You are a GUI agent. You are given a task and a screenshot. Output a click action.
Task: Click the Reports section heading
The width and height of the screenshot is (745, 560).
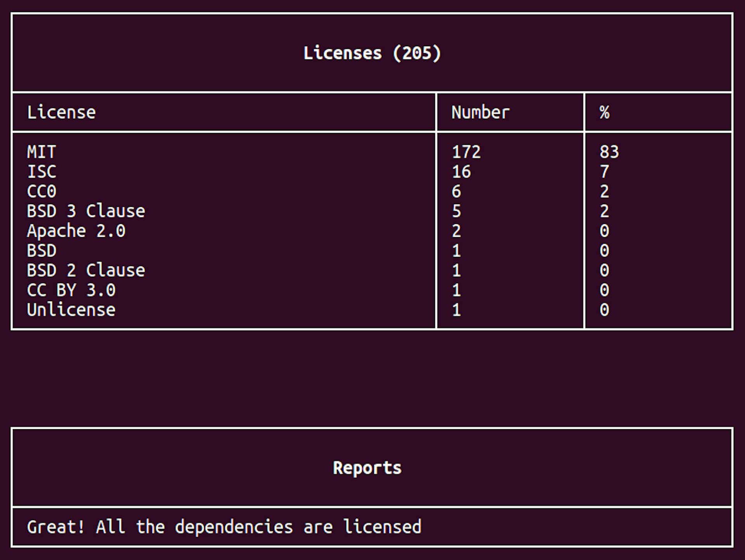[x=367, y=468]
